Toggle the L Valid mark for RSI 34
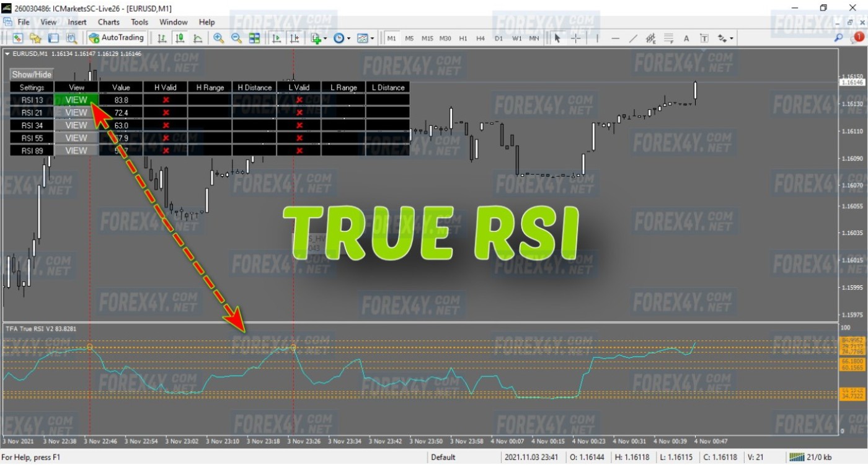This screenshot has height=465, width=868. tap(299, 125)
